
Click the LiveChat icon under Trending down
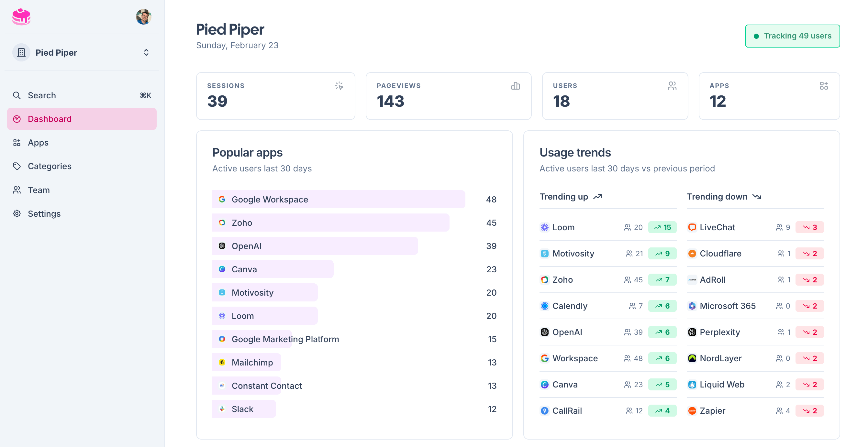692,227
